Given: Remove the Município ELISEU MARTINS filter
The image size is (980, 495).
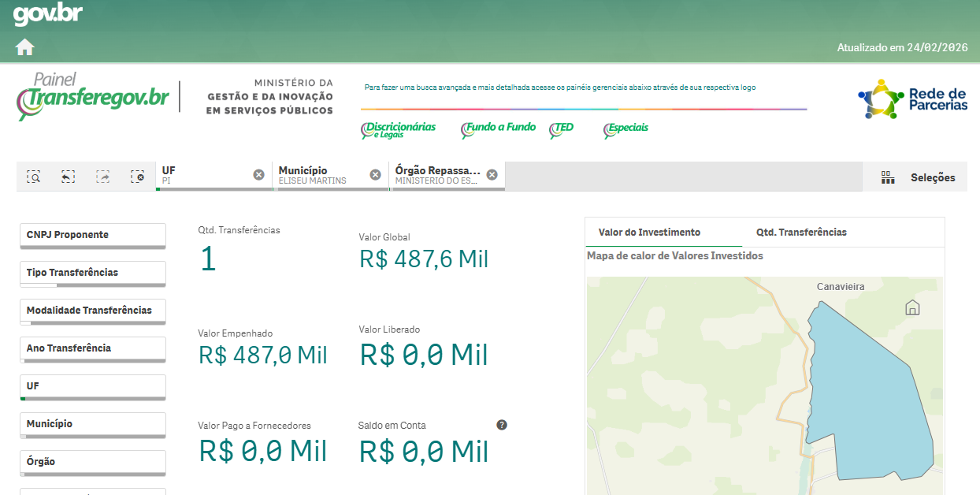Looking at the screenshot, I should (375, 175).
